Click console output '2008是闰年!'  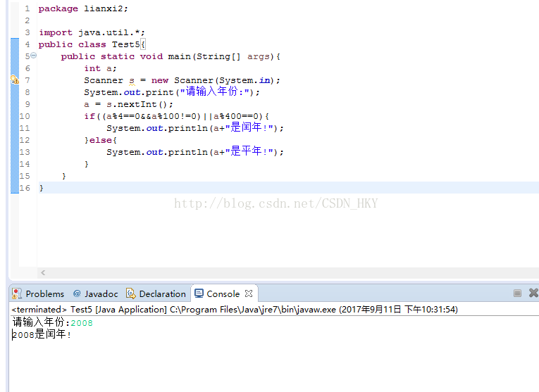(42, 334)
